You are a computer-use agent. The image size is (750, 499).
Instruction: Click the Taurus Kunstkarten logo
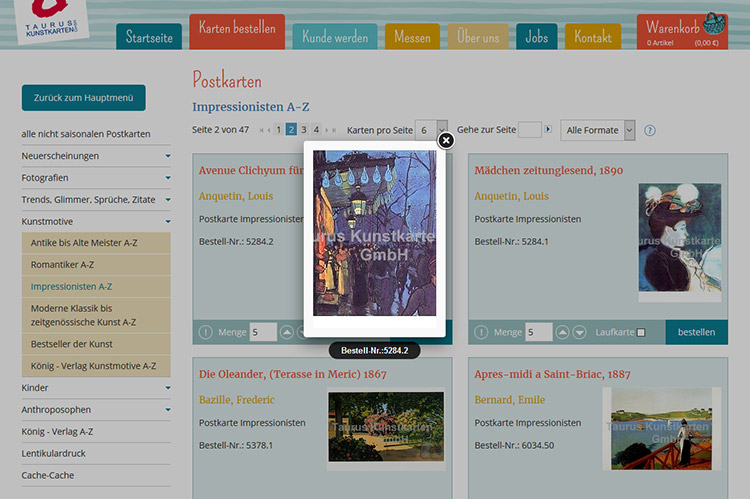[x=52, y=20]
